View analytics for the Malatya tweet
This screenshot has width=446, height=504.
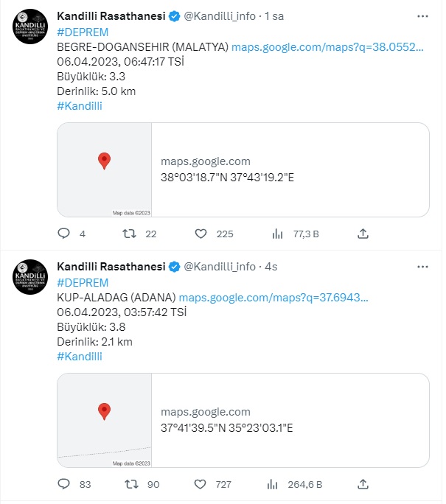click(x=278, y=234)
